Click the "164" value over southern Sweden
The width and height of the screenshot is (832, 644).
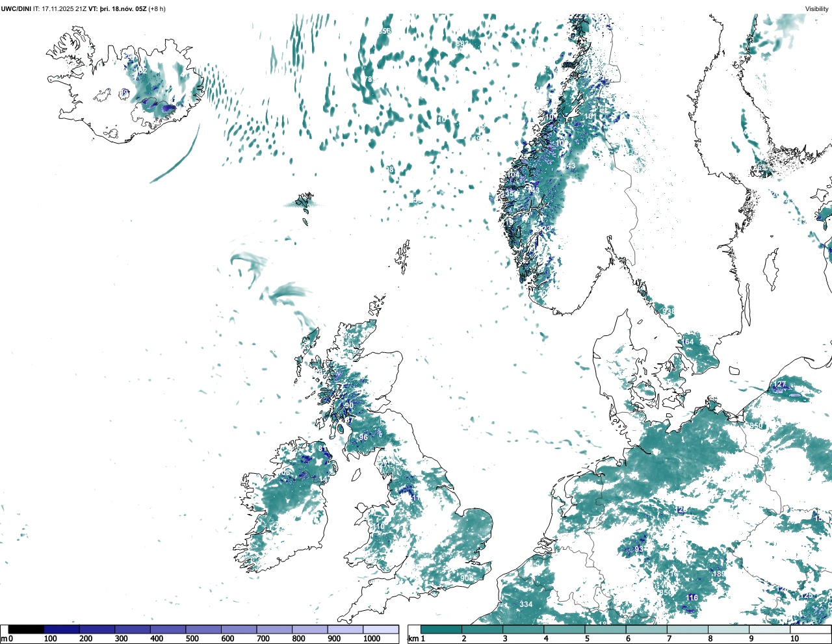pos(688,342)
